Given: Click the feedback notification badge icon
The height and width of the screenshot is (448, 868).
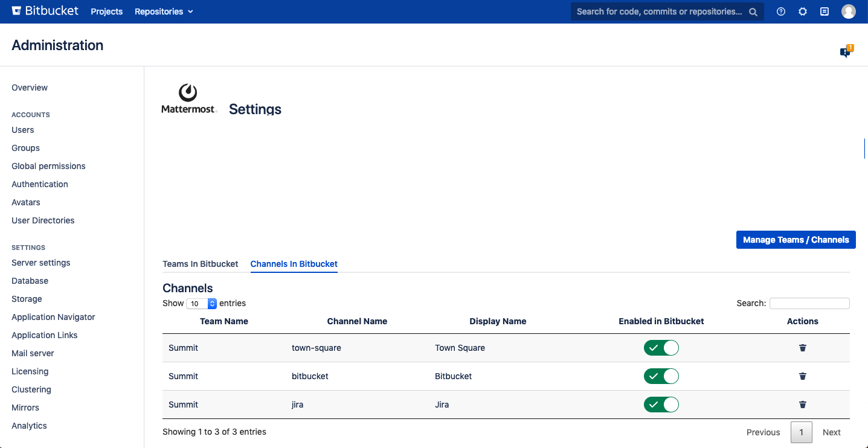Looking at the screenshot, I should click(846, 52).
